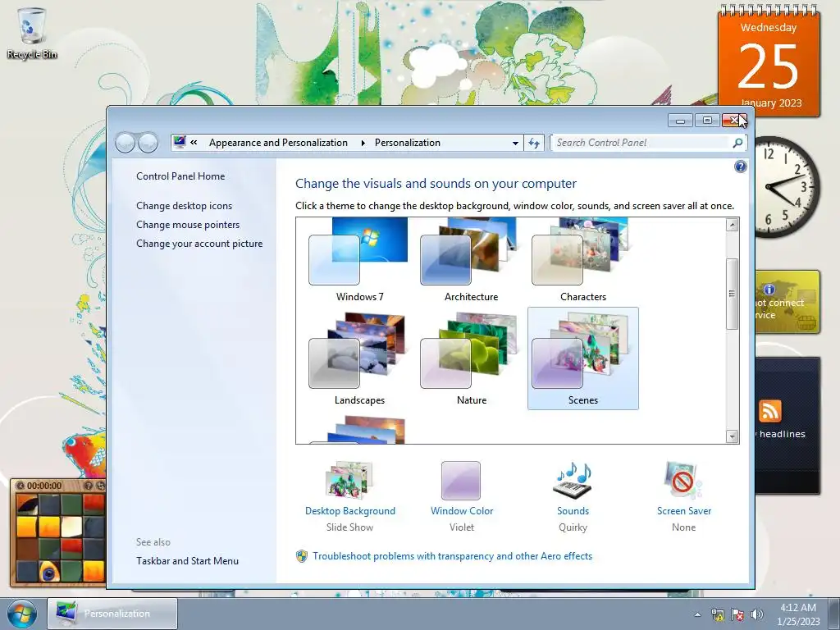The width and height of the screenshot is (840, 630).
Task: Click the Personalization taskbar button
Action: [x=112, y=614]
